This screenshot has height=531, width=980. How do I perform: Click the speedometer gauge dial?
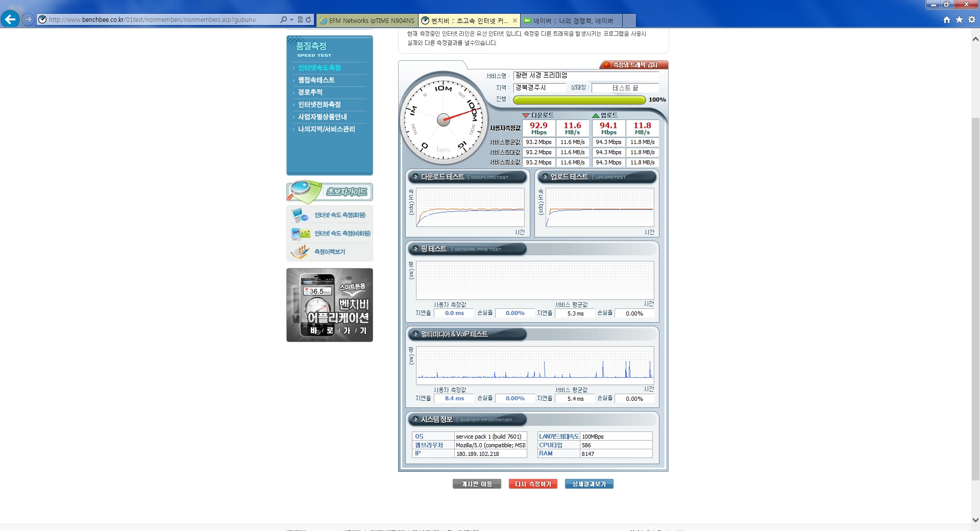(x=444, y=119)
